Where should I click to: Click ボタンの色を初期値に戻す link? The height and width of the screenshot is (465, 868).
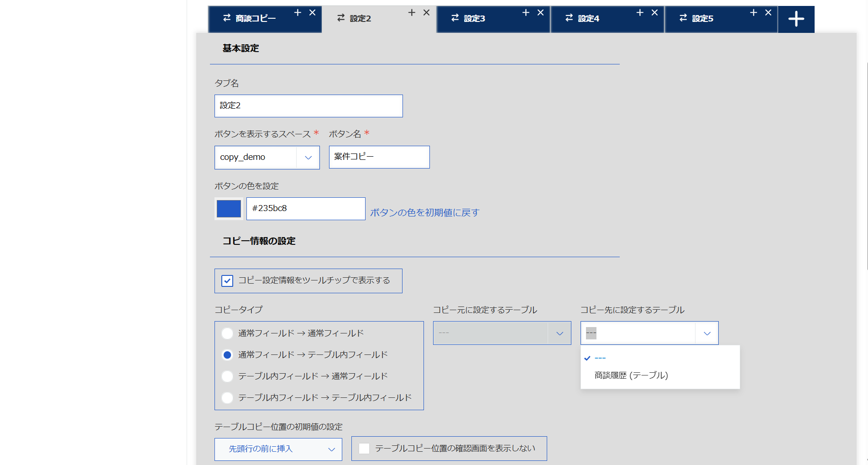point(424,213)
